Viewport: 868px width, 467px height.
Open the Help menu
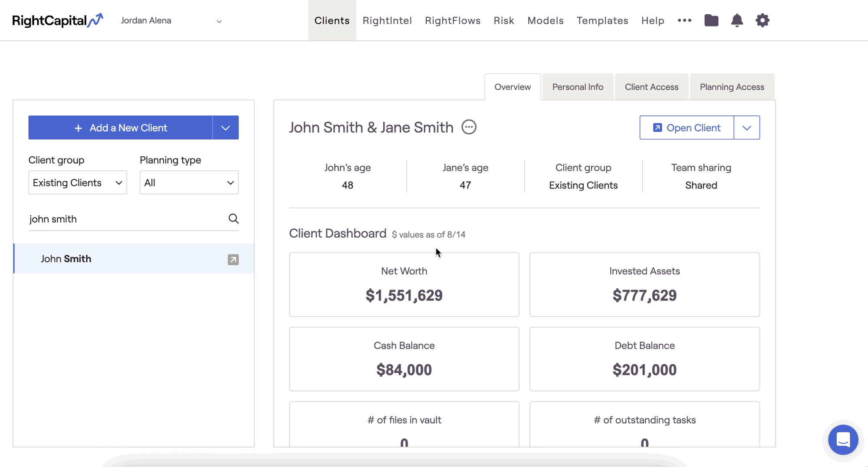tap(653, 20)
